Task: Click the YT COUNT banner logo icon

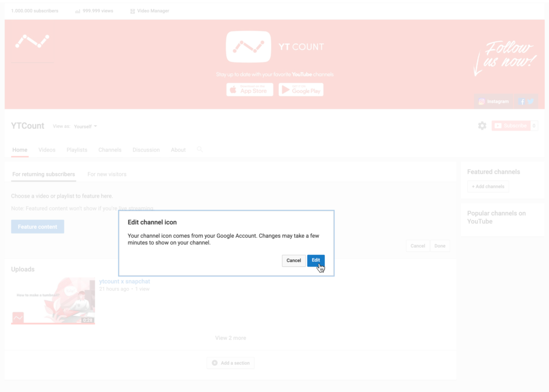Action: coord(249,47)
